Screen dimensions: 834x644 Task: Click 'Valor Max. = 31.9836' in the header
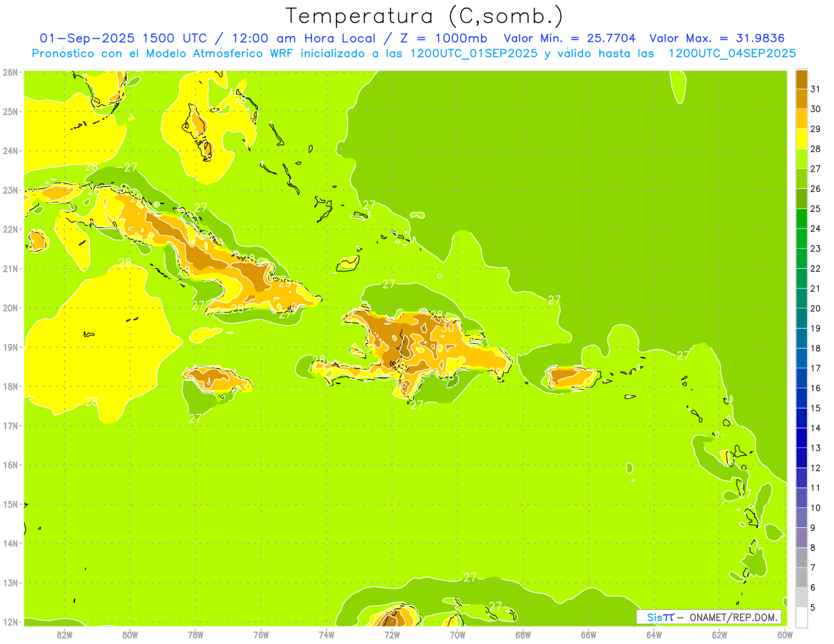tap(717, 38)
